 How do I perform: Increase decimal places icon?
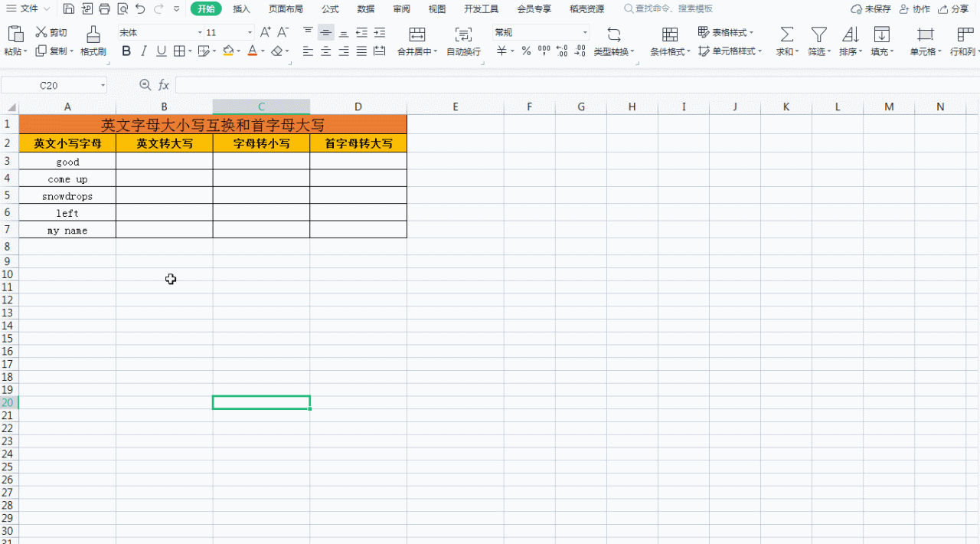(562, 51)
